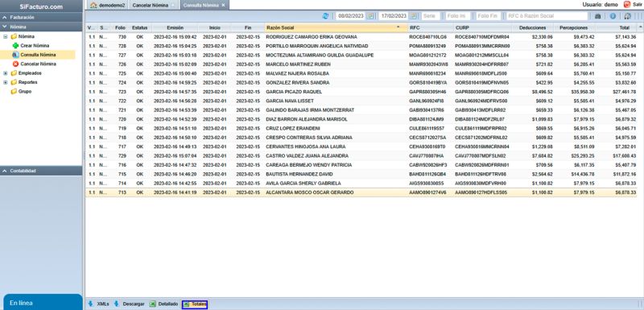Expand the Contabilidad accordion panel
Viewport: 644px width, 310px height.
41,171
